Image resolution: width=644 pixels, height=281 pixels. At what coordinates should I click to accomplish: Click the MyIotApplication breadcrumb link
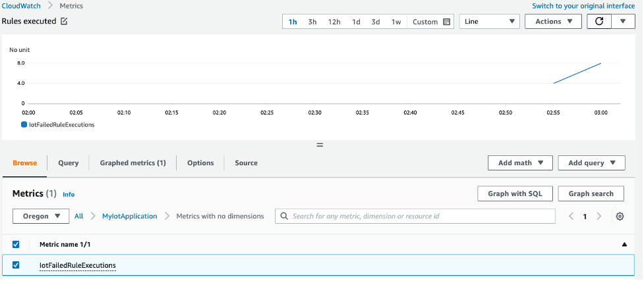click(x=129, y=216)
